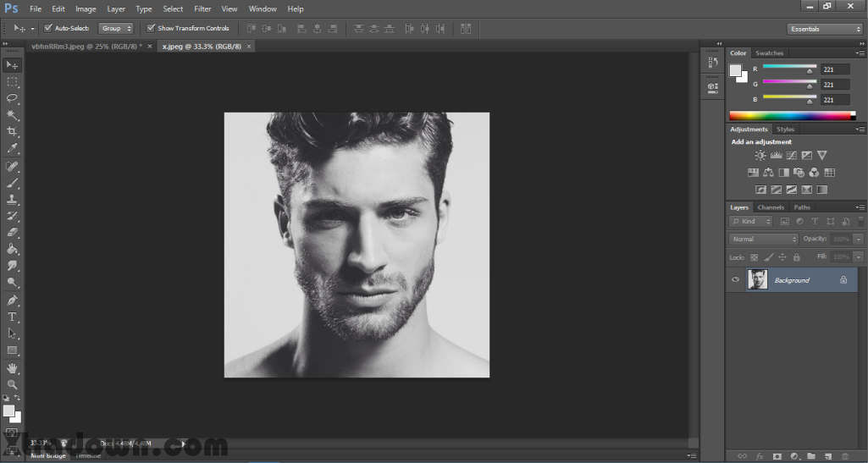Select the Brush tool

click(x=12, y=183)
